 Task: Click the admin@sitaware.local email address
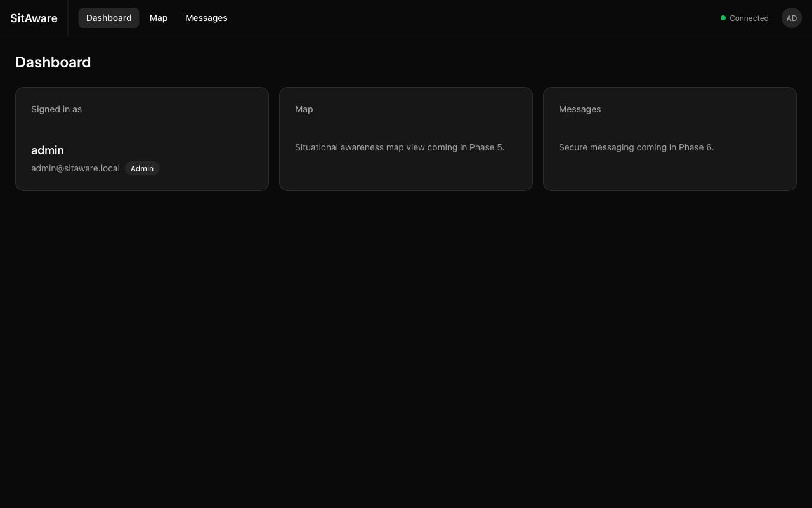tap(75, 168)
